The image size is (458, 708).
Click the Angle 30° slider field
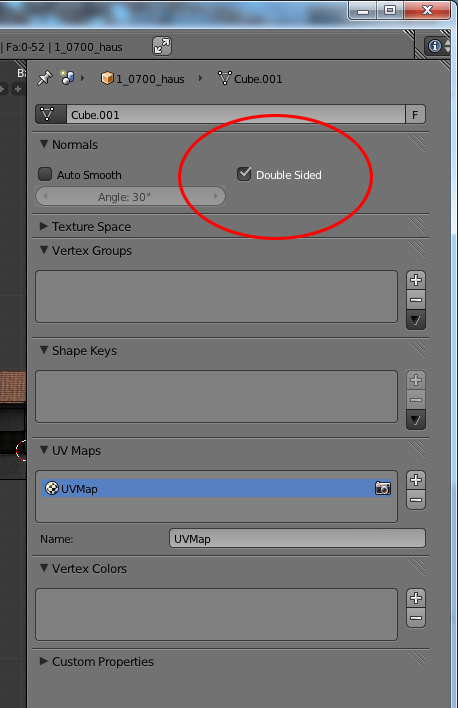[131, 196]
